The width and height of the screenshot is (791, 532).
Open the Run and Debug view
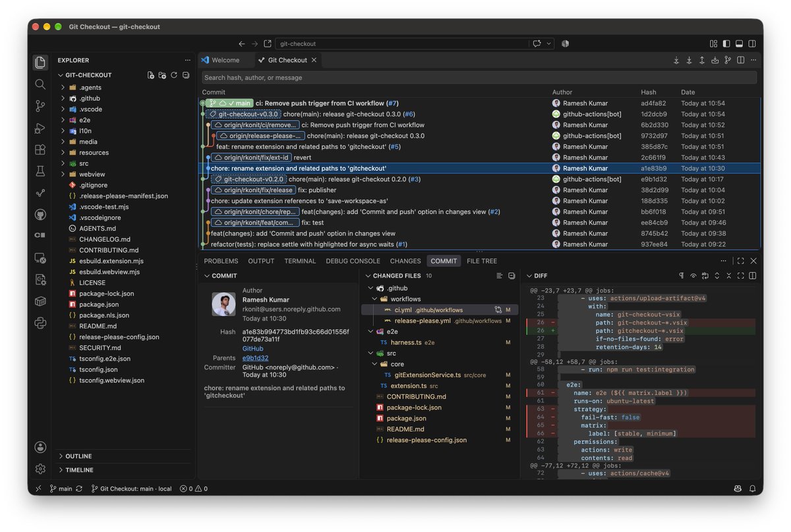point(40,128)
